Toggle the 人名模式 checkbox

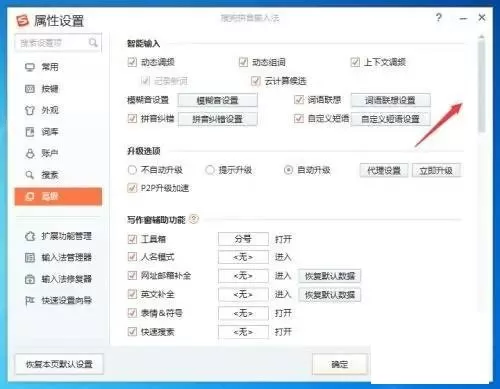pyautogui.click(x=132, y=257)
